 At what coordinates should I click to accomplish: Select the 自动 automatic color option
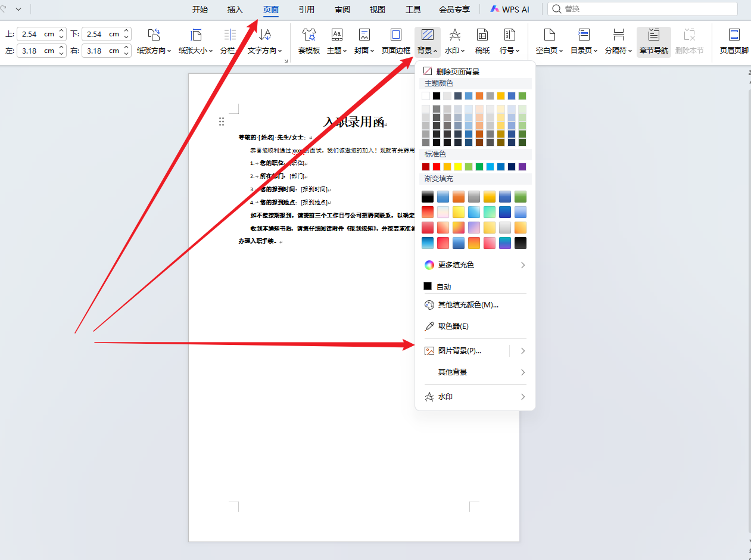pos(443,287)
